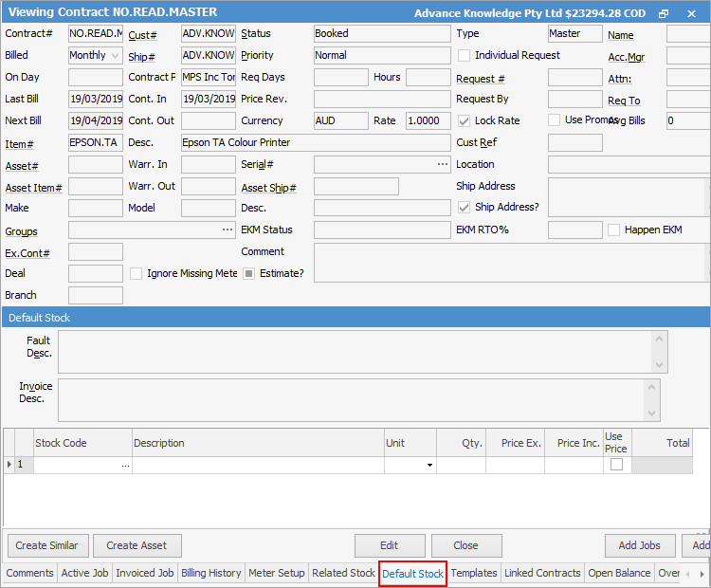Viewport: 711px width, 588px height.
Task: Click the Cust# link label
Action: (x=142, y=35)
